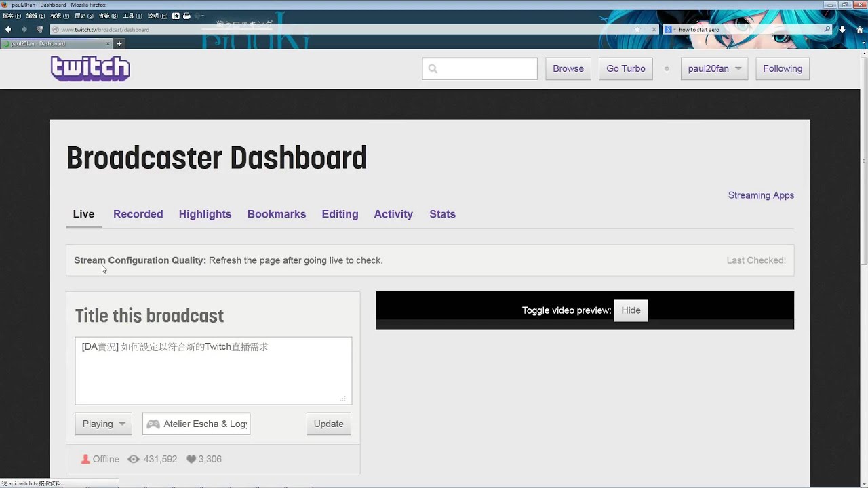Open the Firefox downloads arrow
The height and width of the screenshot is (488, 868).
[842, 29]
